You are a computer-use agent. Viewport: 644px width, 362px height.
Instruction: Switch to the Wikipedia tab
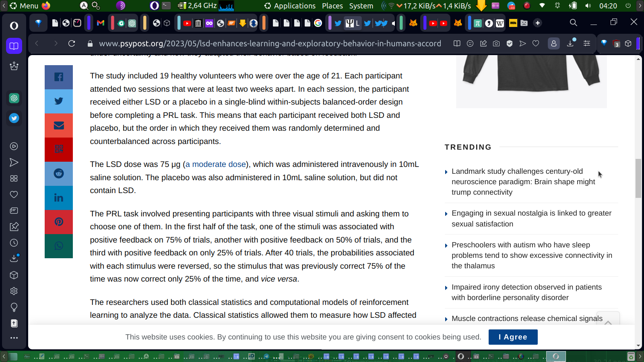[500, 23]
